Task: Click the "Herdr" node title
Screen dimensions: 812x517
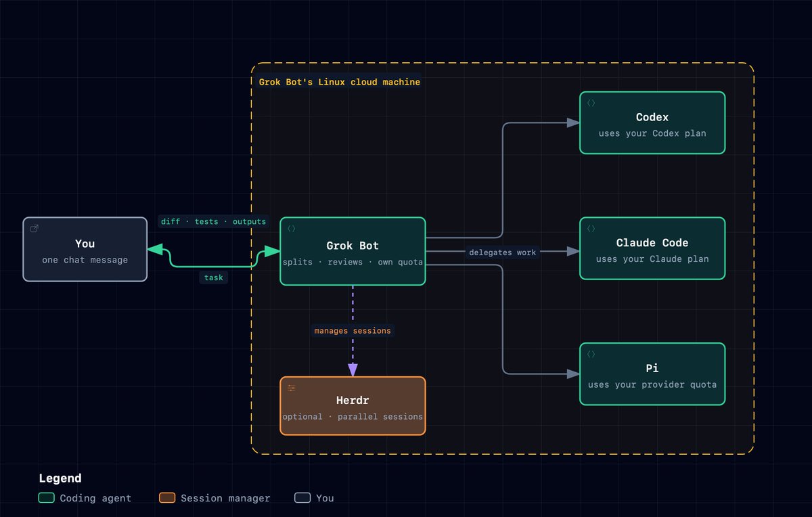Action: tap(353, 401)
